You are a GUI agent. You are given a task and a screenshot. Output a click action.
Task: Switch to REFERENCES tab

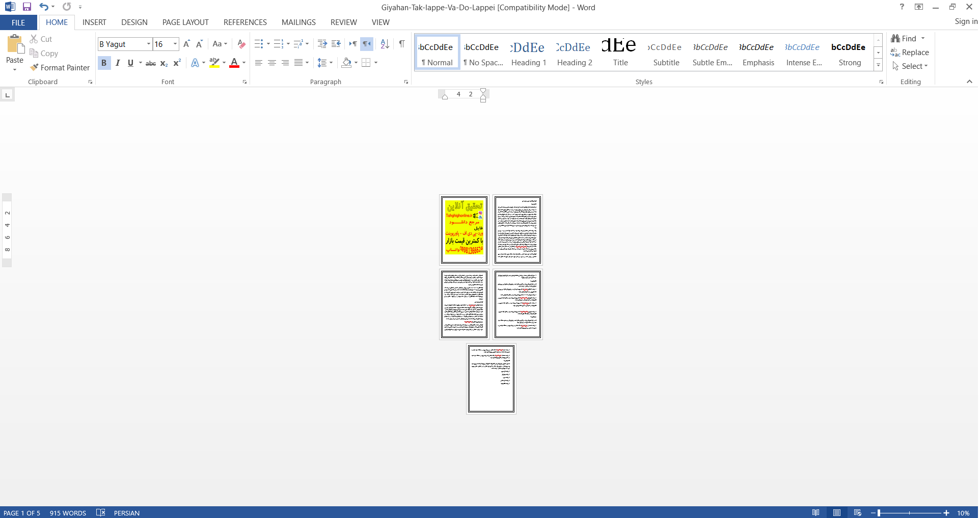[245, 22]
